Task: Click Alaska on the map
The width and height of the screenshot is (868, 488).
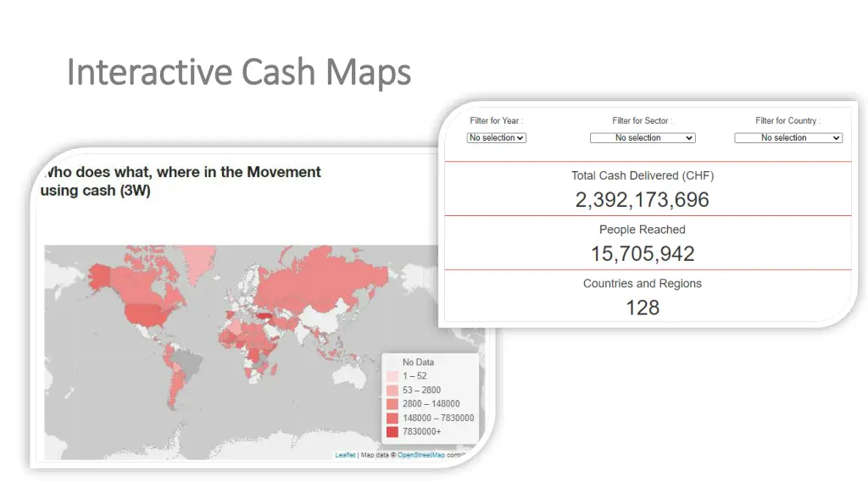Action: tap(101, 275)
